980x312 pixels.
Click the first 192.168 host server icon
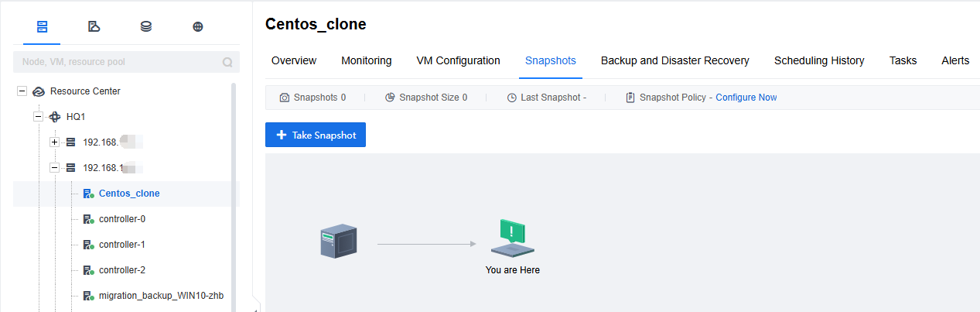(x=71, y=142)
